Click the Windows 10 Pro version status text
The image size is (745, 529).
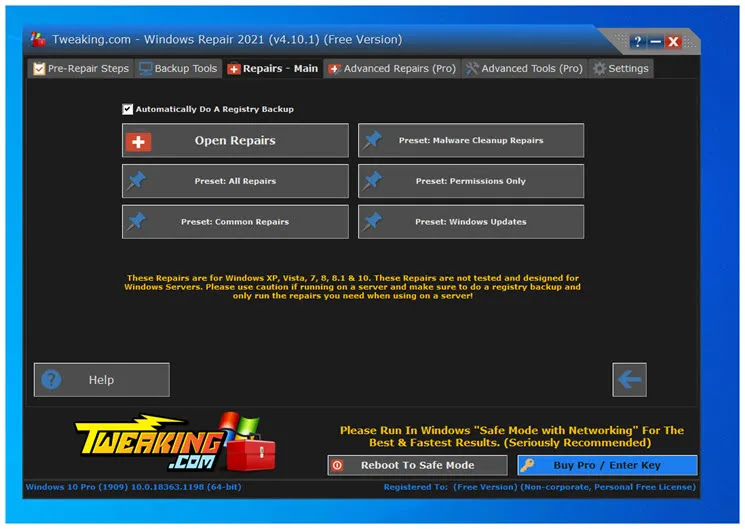pos(134,487)
